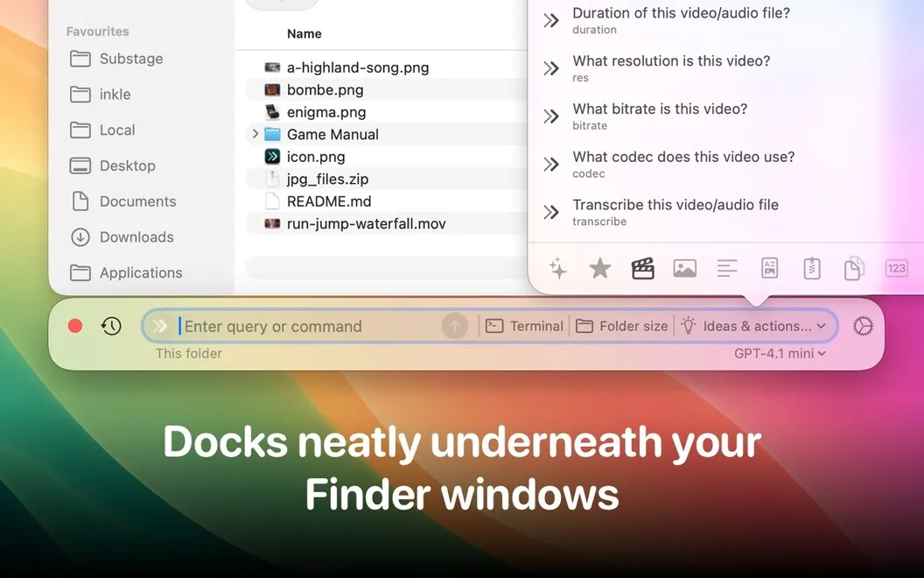
Task: Click the Terminal button
Action: tap(524, 326)
